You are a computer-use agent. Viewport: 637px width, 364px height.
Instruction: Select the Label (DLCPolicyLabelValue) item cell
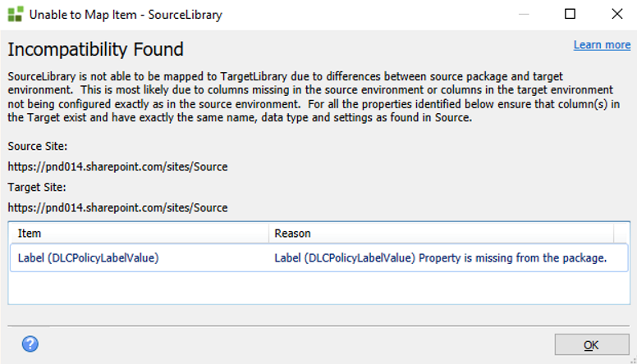[89, 257]
